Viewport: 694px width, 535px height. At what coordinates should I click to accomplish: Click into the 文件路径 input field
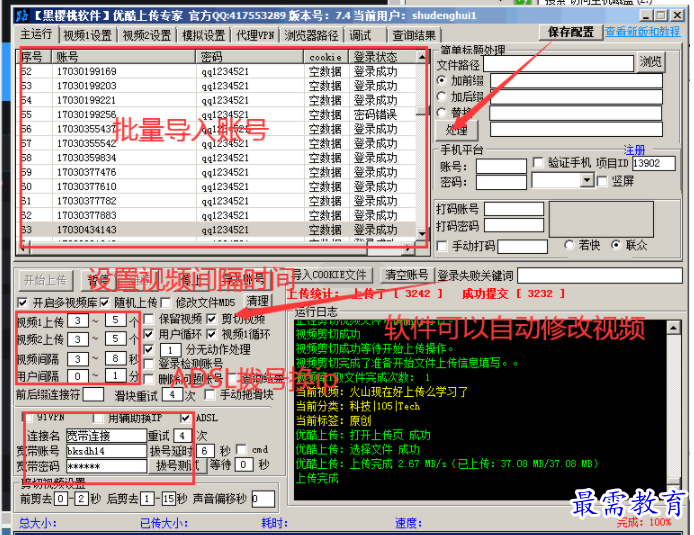click(x=559, y=64)
